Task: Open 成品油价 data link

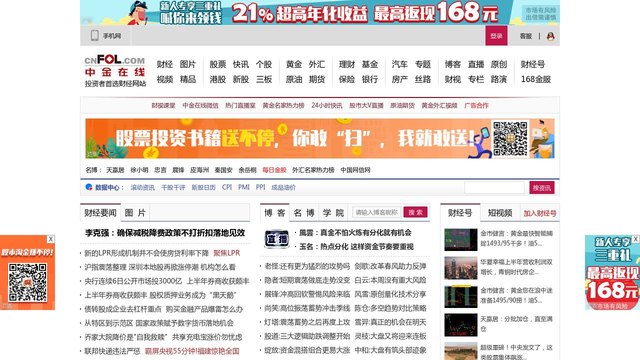Action: point(283,187)
